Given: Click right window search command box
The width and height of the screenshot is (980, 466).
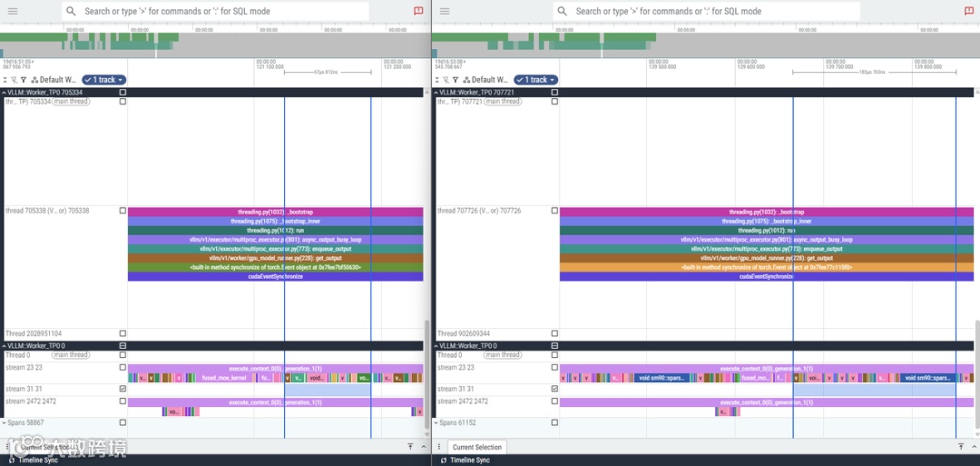Looking at the screenshot, I should (707, 11).
